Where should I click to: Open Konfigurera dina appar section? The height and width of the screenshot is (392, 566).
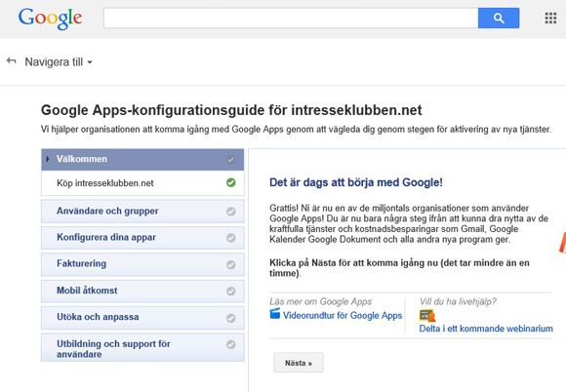(x=142, y=238)
